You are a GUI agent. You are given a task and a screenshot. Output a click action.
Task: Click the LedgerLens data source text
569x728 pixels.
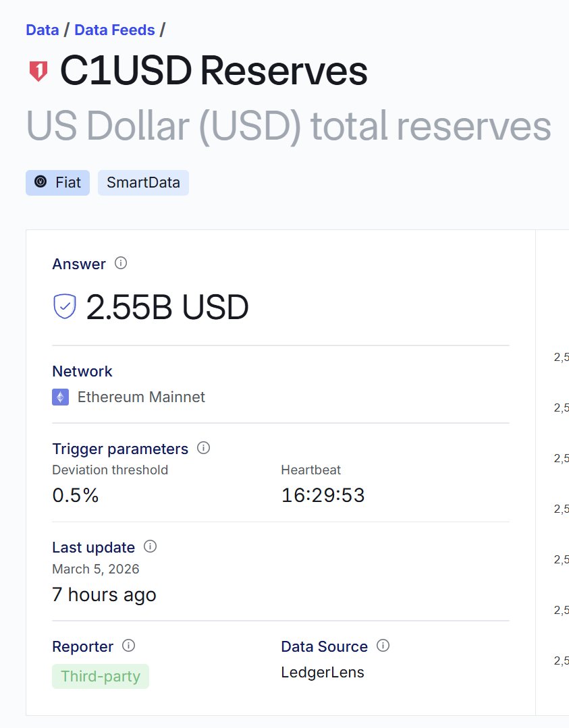323,672
